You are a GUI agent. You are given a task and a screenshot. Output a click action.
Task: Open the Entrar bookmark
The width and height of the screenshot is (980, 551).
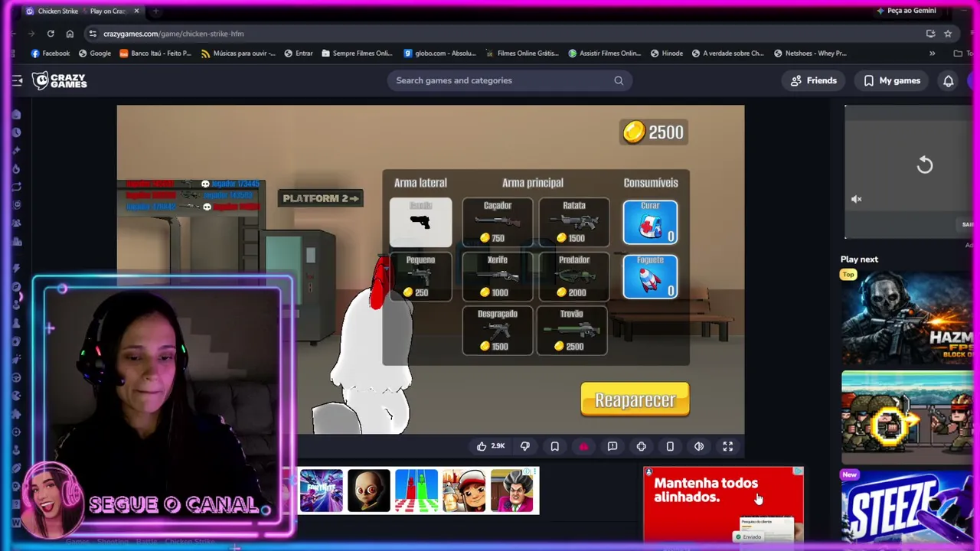[x=299, y=54]
